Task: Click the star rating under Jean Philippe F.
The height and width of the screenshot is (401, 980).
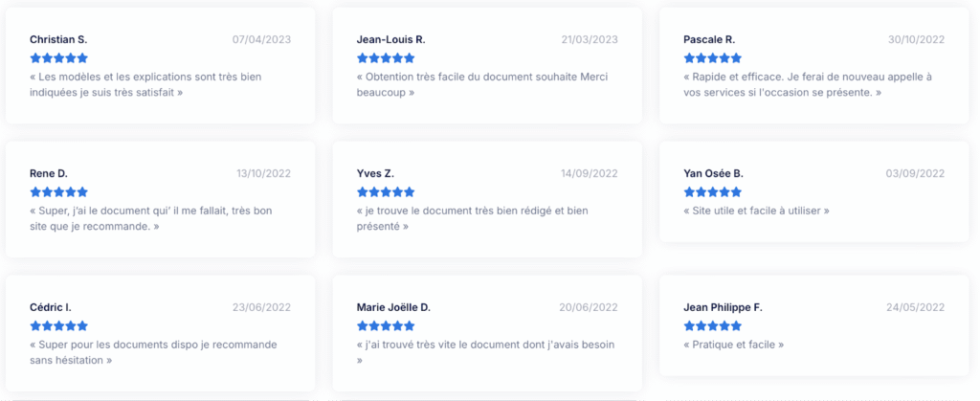Action: [x=713, y=326]
